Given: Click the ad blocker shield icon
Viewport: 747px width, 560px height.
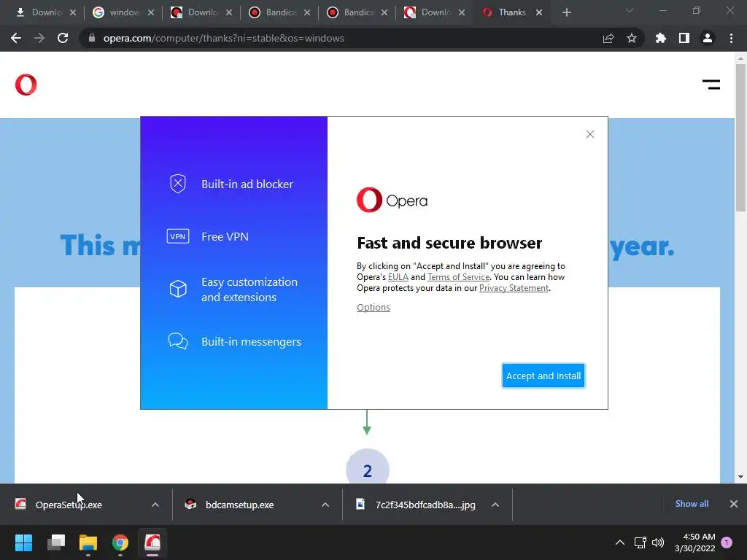Looking at the screenshot, I should (x=178, y=184).
